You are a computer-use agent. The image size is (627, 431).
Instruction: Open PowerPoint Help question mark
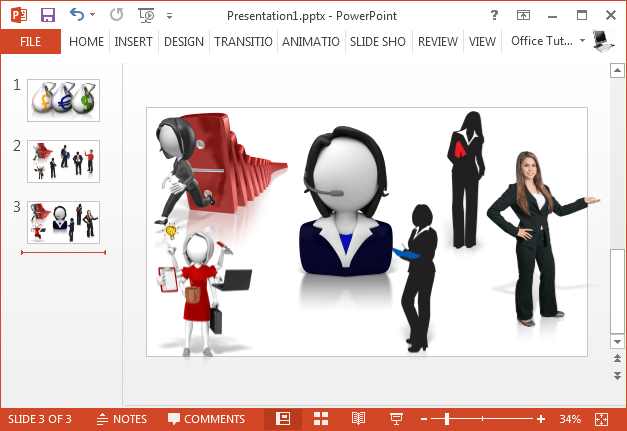click(x=494, y=16)
